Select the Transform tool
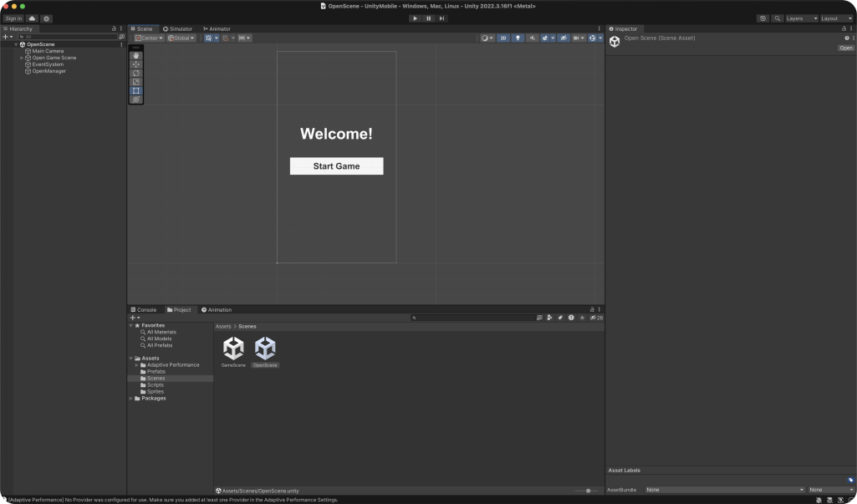This screenshot has height=504, width=857. 136,99
